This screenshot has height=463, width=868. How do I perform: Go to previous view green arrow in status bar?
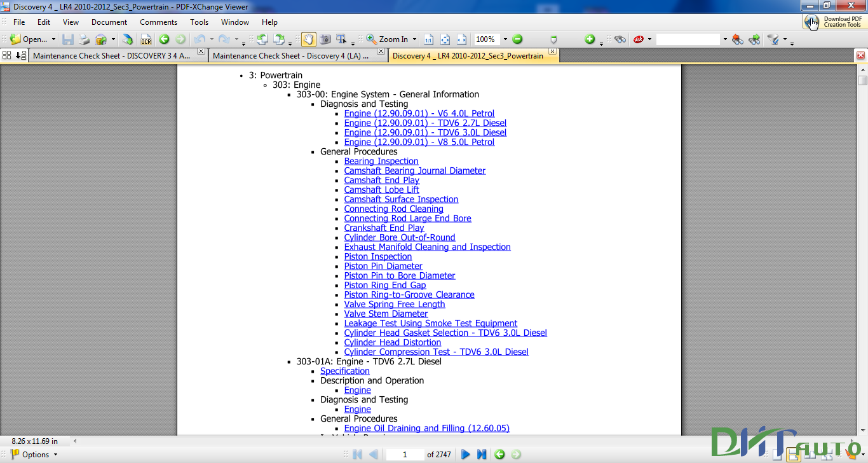pyautogui.click(x=499, y=454)
